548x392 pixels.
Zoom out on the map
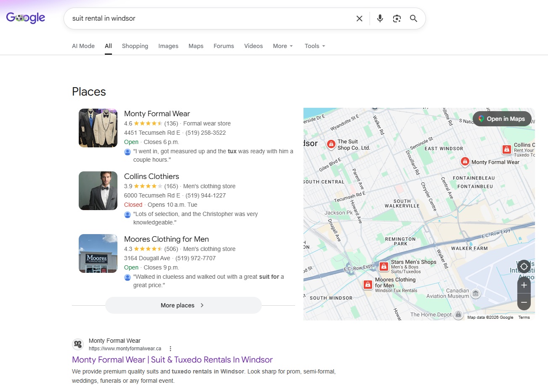tap(524, 302)
